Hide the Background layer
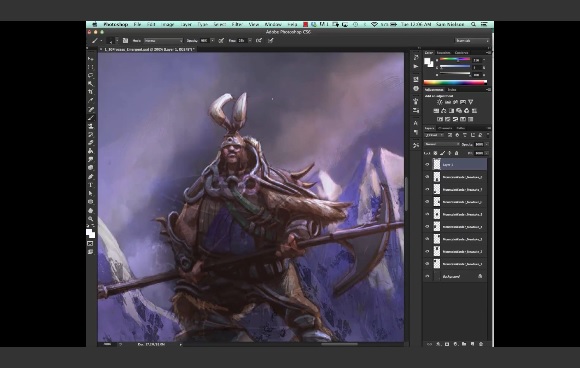 [x=427, y=276]
